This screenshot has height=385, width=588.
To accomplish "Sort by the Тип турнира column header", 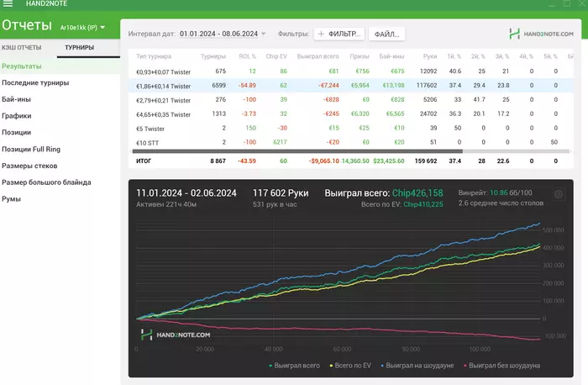I will click(154, 56).
